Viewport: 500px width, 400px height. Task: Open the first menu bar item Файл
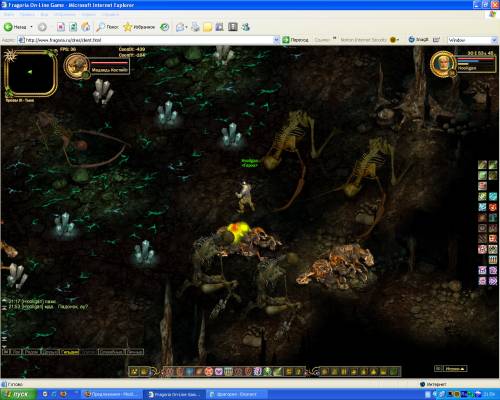pyautogui.click(x=9, y=15)
